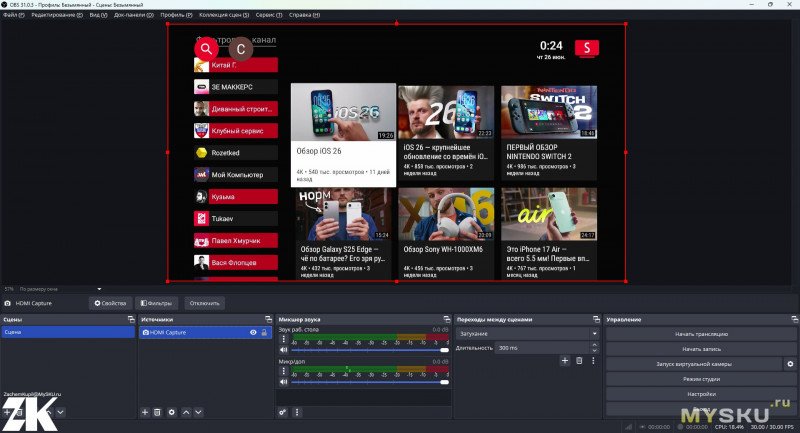Select Сцена in the scenes list
This screenshot has height=433, width=800.
coord(68,332)
